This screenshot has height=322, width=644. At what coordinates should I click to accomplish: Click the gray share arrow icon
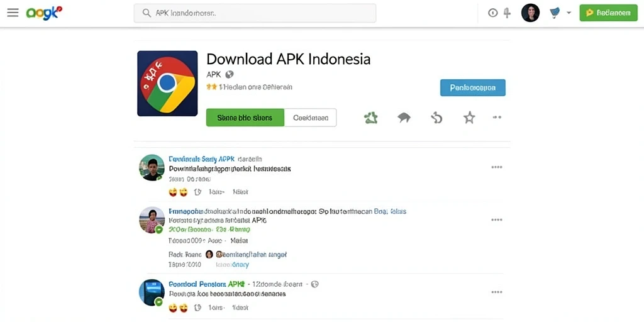pyautogui.click(x=404, y=118)
